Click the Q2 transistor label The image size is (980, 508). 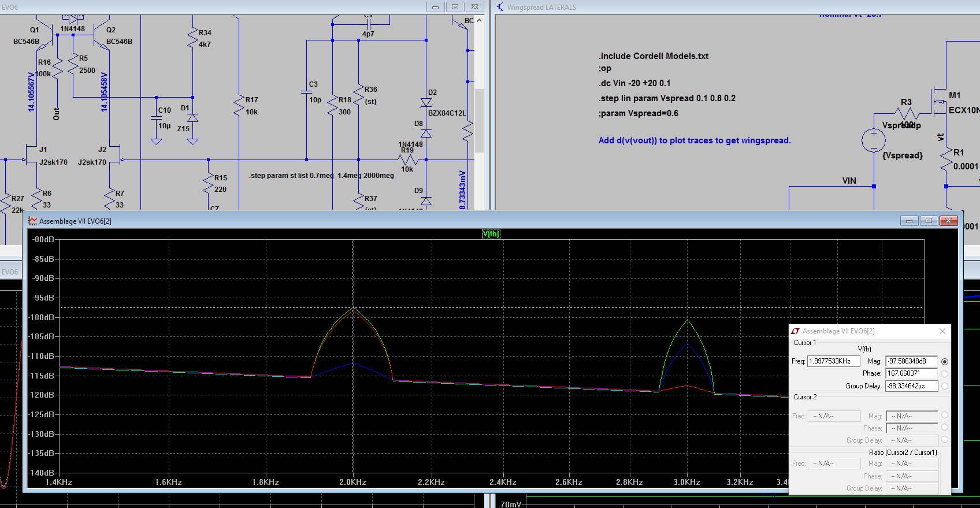coord(111,30)
